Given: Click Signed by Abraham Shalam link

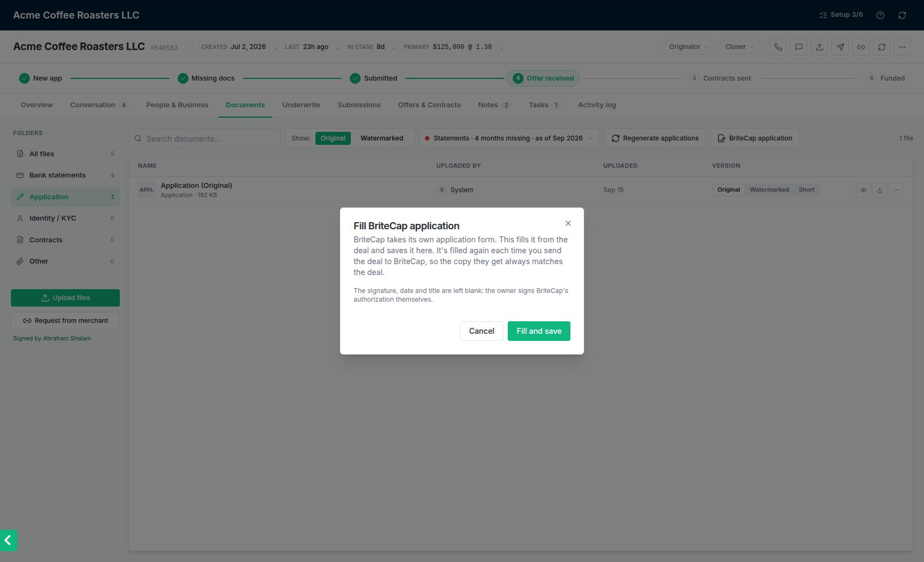Looking at the screenshot, I should pos(52,338).
